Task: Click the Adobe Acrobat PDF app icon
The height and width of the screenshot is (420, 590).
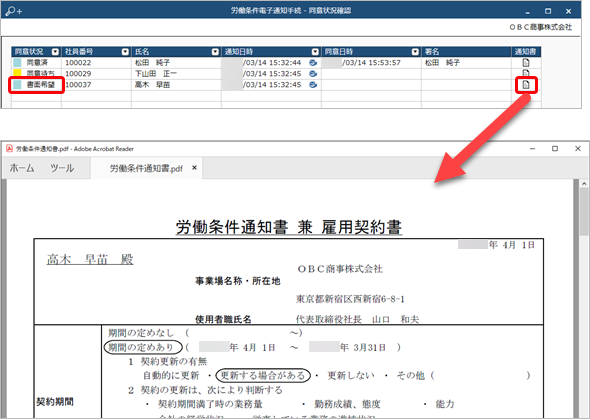Action: (x=9, y=149)
